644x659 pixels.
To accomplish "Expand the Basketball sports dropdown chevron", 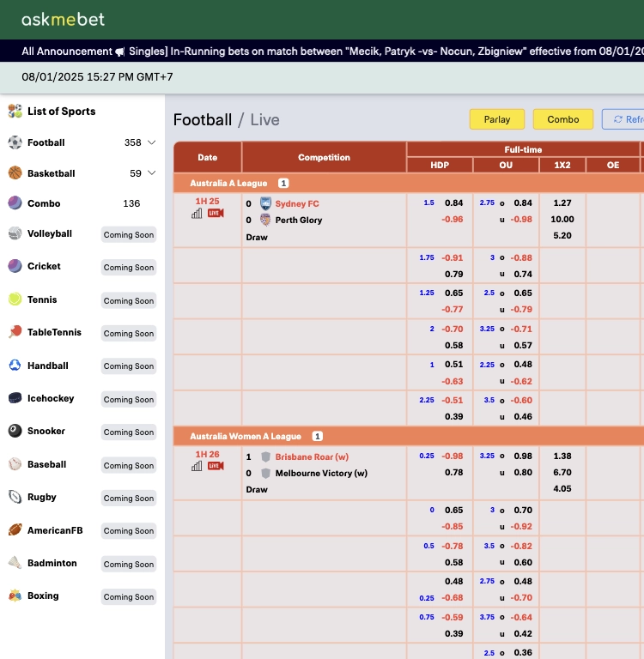I will click(x=151, y=172).
